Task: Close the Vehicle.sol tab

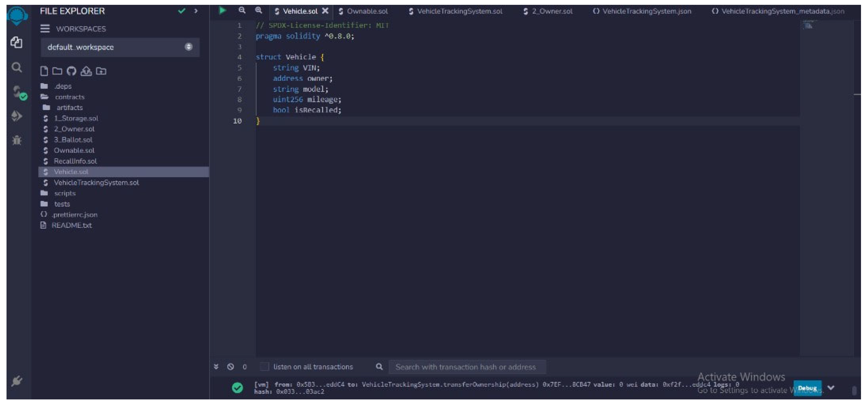Action: [x=325, y=11]
